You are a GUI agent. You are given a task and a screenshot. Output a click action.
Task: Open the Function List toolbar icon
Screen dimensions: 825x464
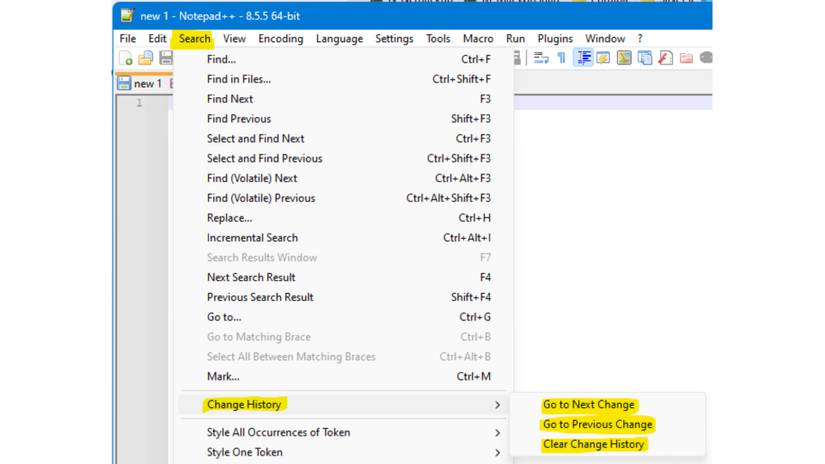[665, 59]
